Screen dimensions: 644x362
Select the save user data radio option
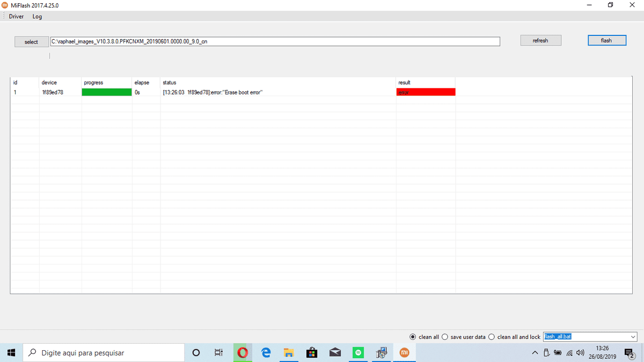[x=464, y=337]
